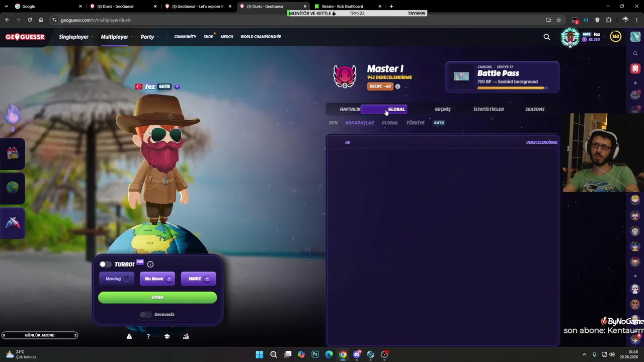This screenshot has height=362, width=644.
Task: Switch to the Haftalık tab
Action: [350, 109]
